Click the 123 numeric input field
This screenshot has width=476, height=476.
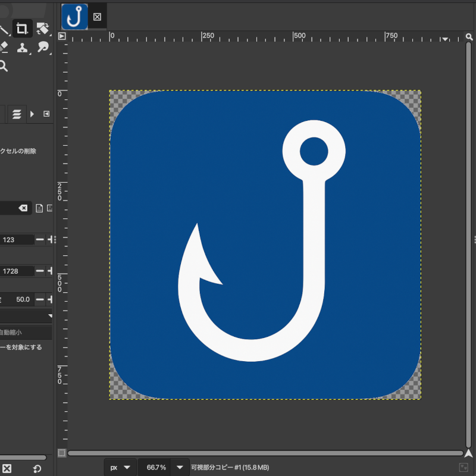(17, 240)
